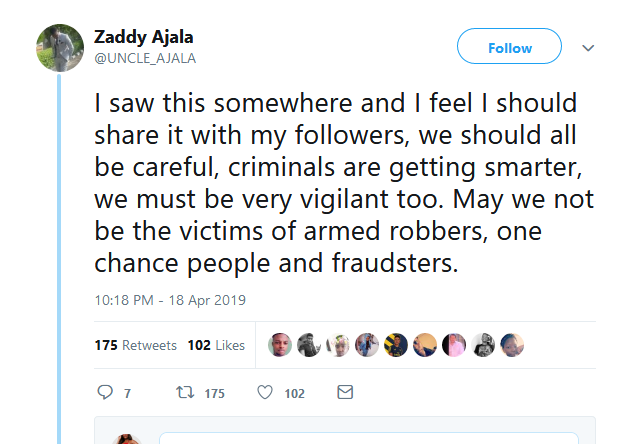Click the first liker avatar in the row

[x=281, y=345]
